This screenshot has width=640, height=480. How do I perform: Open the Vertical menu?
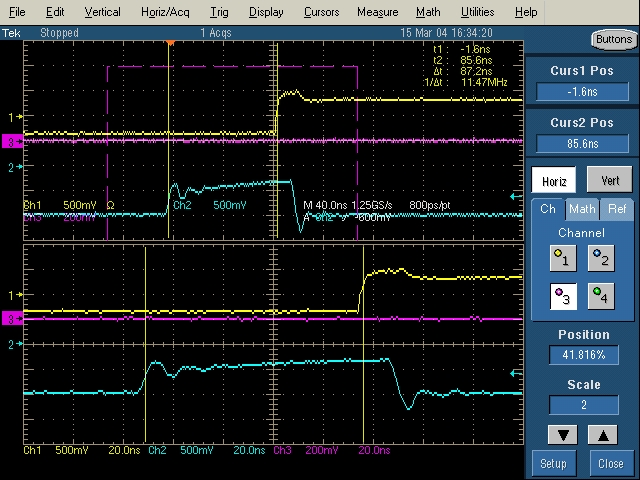click(x=102, y=12)
